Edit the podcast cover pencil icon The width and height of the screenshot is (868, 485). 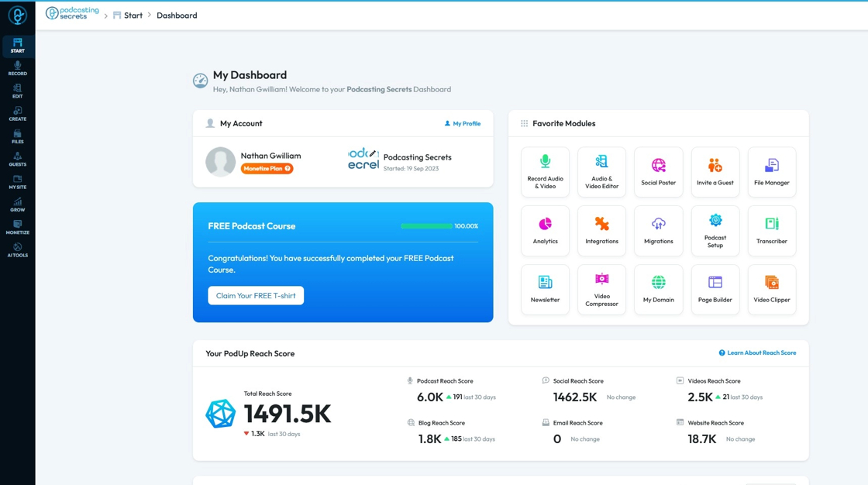pyautogui.click(x=373, y=153)
